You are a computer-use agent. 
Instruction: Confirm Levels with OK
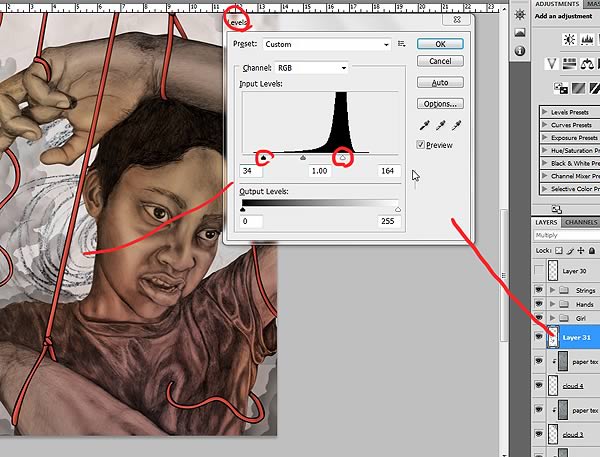coord(440,44)
